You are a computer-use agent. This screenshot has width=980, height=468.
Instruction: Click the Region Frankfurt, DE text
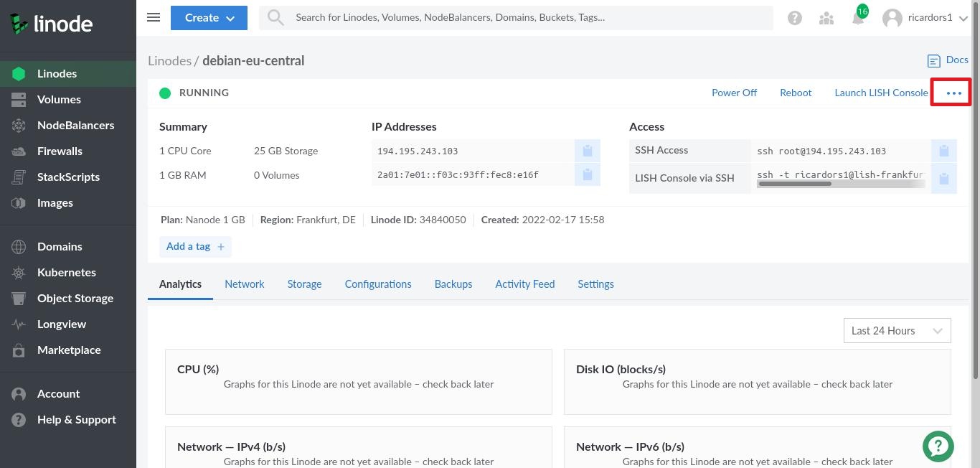pos(308,220)
